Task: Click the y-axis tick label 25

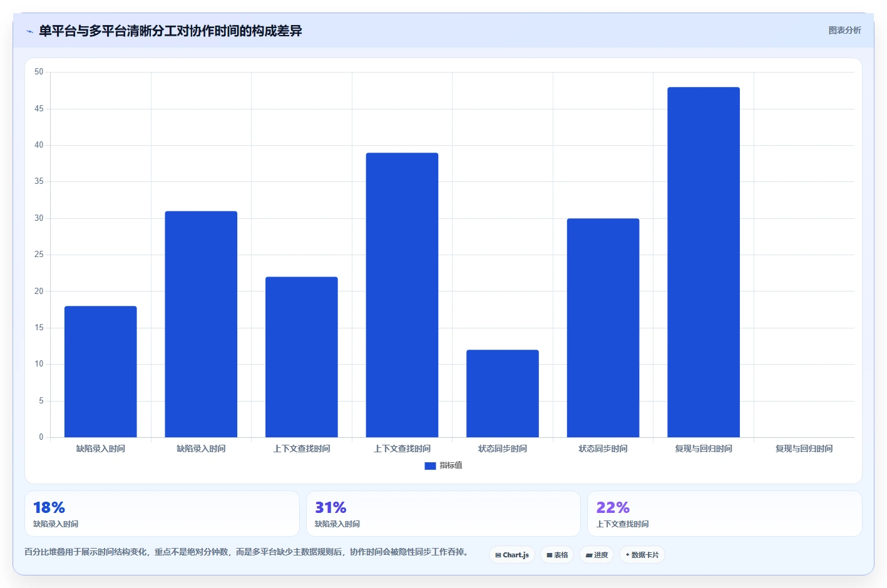Action: [x=39, y=255]
